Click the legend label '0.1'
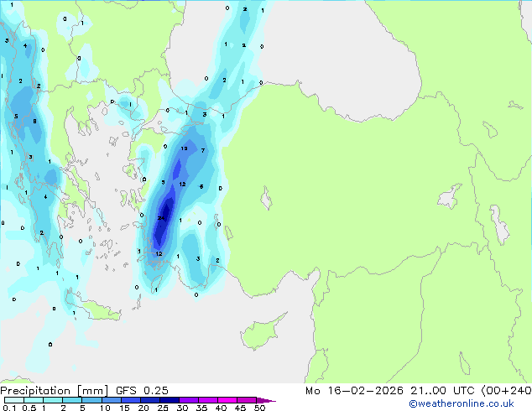This screenshot has height=411, width=532. (x=9, y=408)
